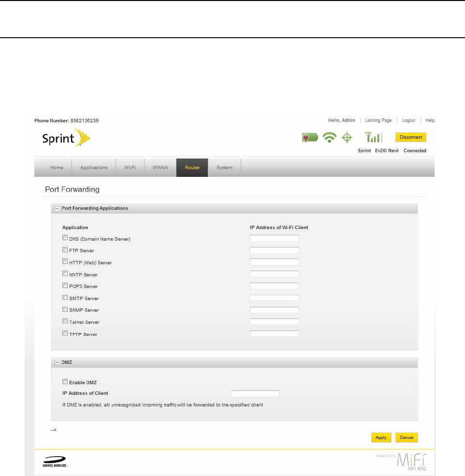Image resolution: width=465 pixels, height=476 pixels.
Task: Check the Telnet Server checkbox
Action: 65,321
